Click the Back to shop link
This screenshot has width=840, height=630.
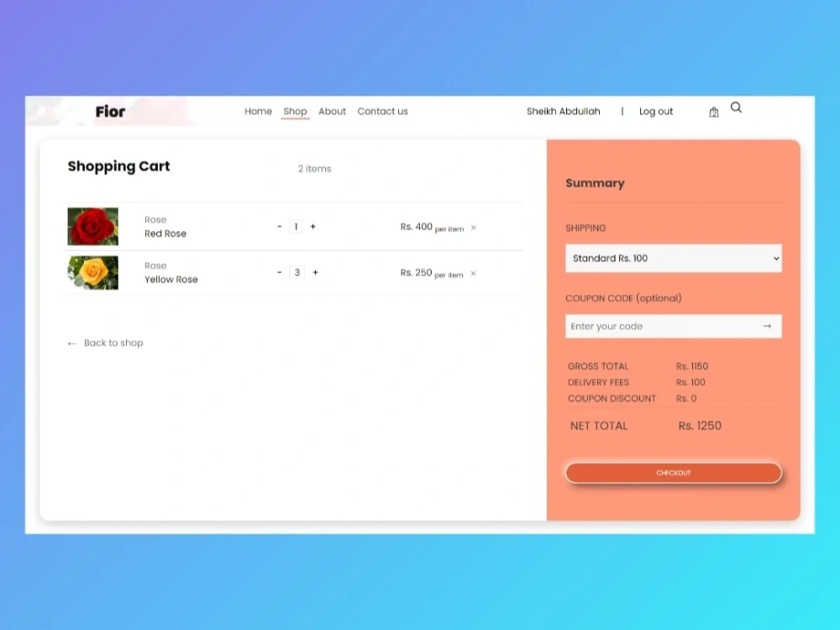coord(106,343)
